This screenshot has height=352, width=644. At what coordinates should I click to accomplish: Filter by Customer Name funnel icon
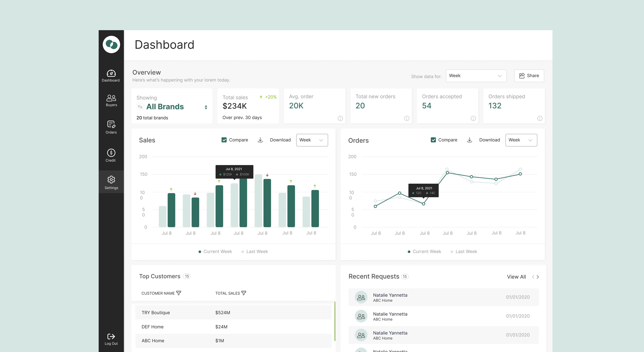[179, 293]
